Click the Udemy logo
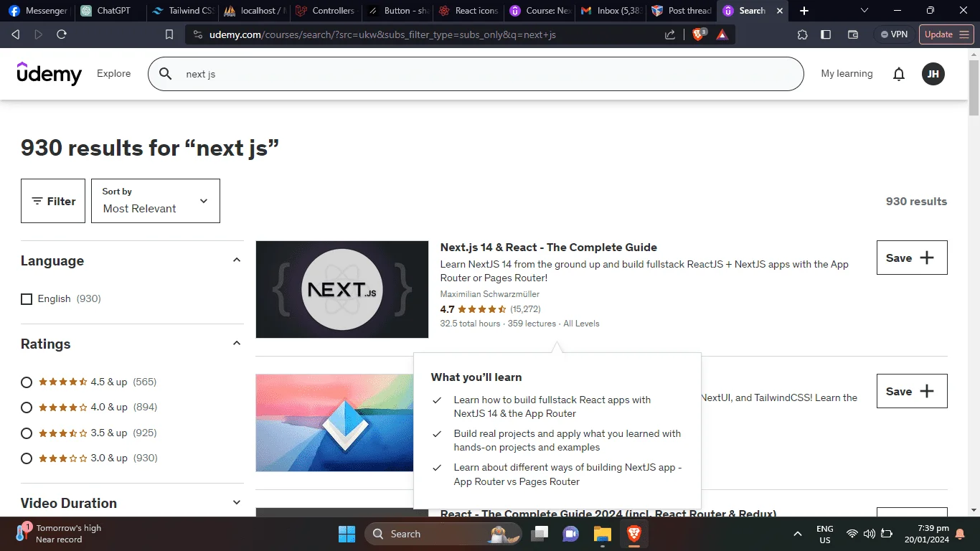The height and width of the screenshot is (551, 980). 50,73
